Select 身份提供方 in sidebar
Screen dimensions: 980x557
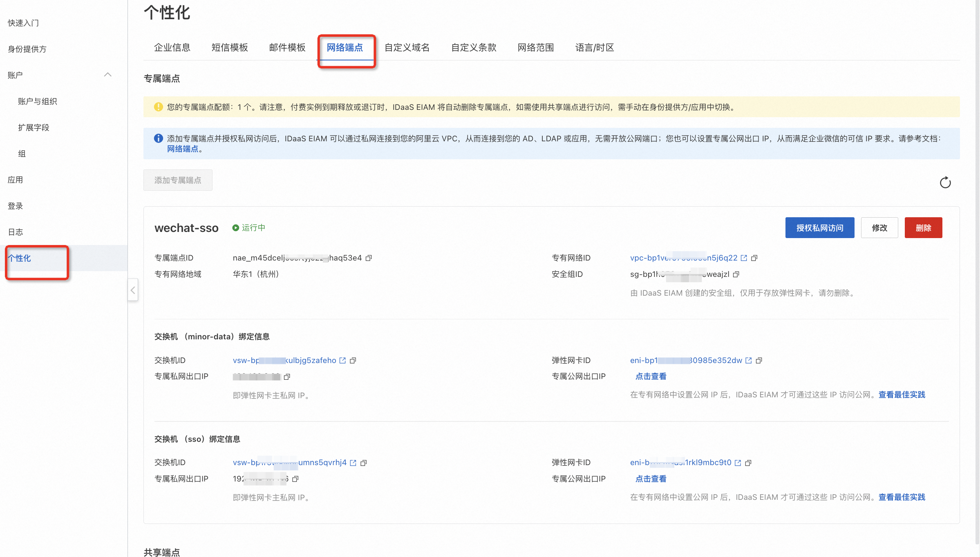pos(27,49)
